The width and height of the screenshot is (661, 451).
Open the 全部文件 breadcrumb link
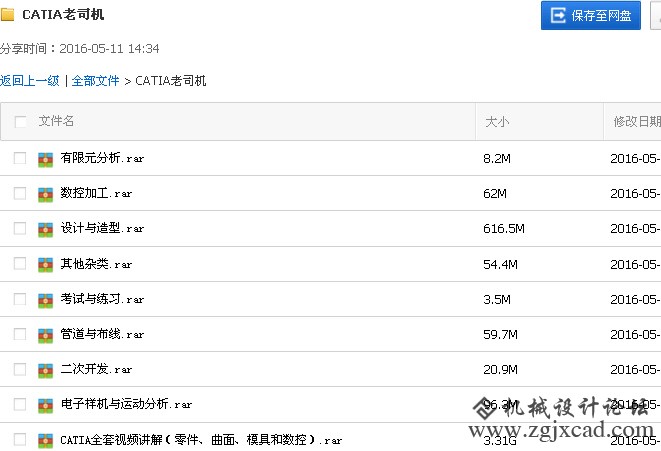95,81
